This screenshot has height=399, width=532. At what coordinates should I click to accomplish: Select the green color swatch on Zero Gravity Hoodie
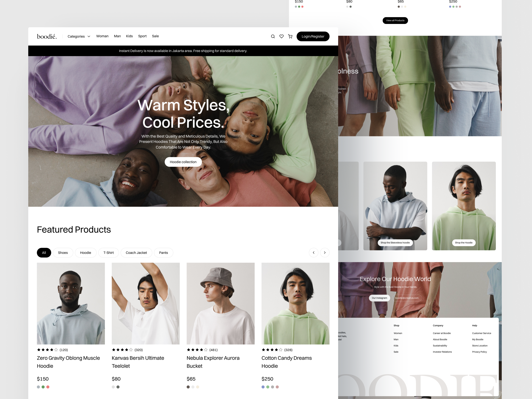click(43, 387)
